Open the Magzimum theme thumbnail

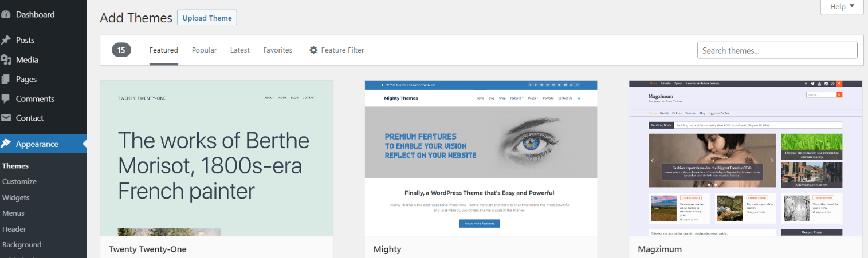[x=745, y=158]
